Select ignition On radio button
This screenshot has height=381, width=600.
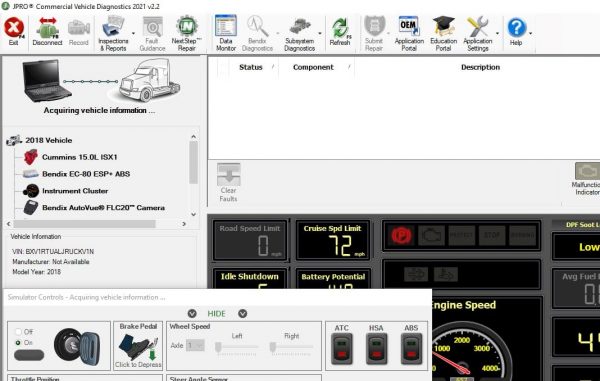pyautogui.click(x=18, y=342)
